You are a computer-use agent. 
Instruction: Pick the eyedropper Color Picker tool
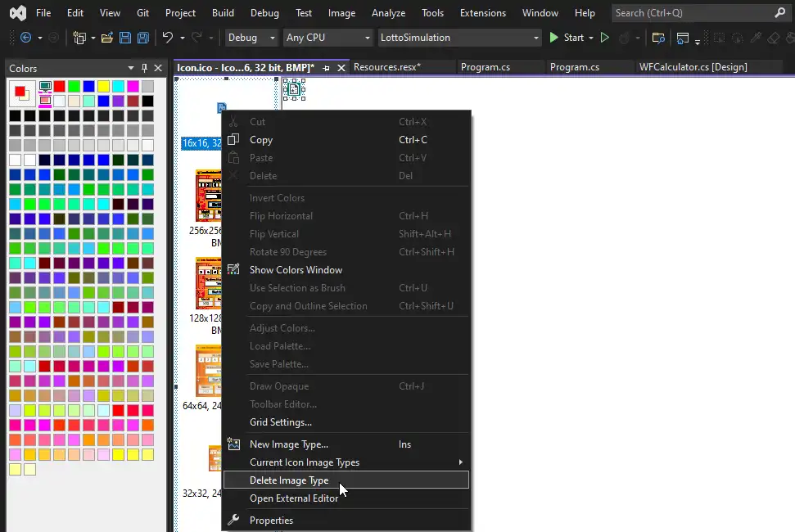(755, 38)
